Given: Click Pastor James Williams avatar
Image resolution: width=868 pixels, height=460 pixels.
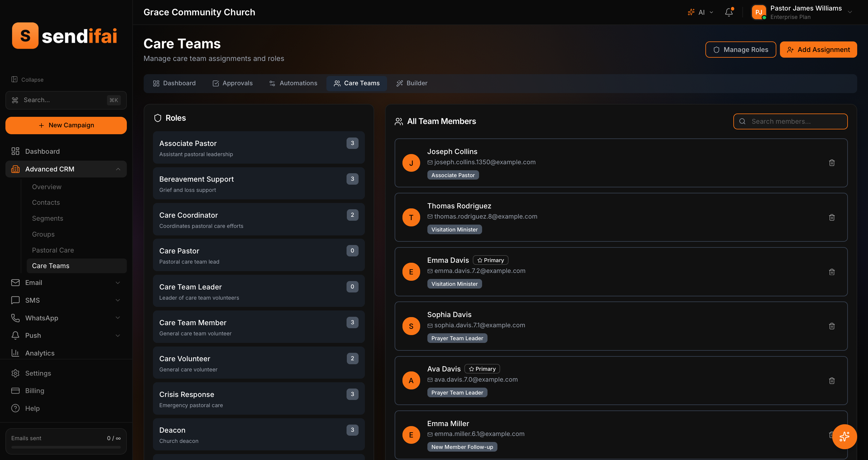Looking at the screenshot, I should [759, 12].
